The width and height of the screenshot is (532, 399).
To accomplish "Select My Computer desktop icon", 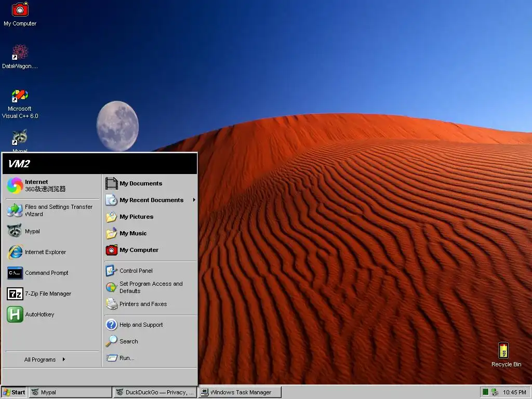I will tap(20, 14).
